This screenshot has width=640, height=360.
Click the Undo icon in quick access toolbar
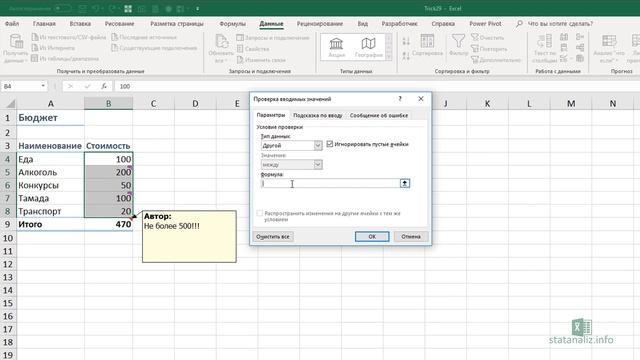(x=96, y=8)
